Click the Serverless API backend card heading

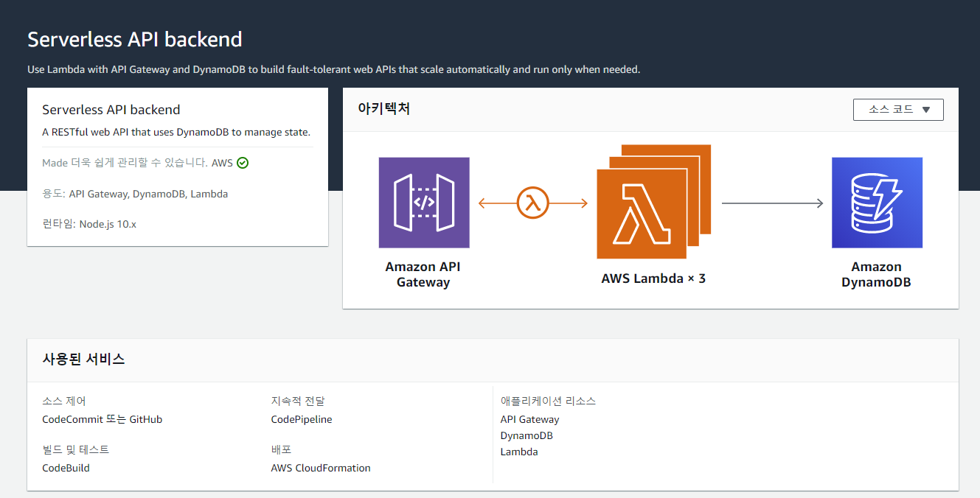click(x=111, y=110)
